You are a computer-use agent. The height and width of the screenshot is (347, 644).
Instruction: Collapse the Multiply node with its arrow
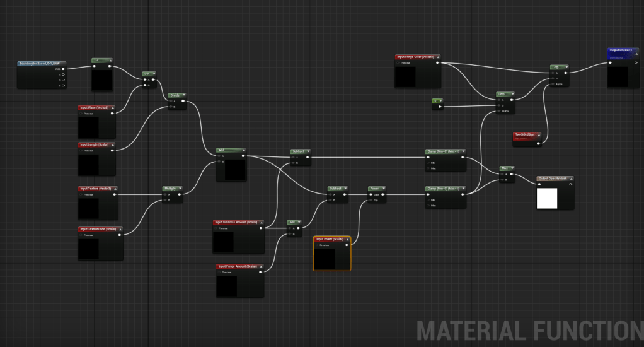point(181,188)
